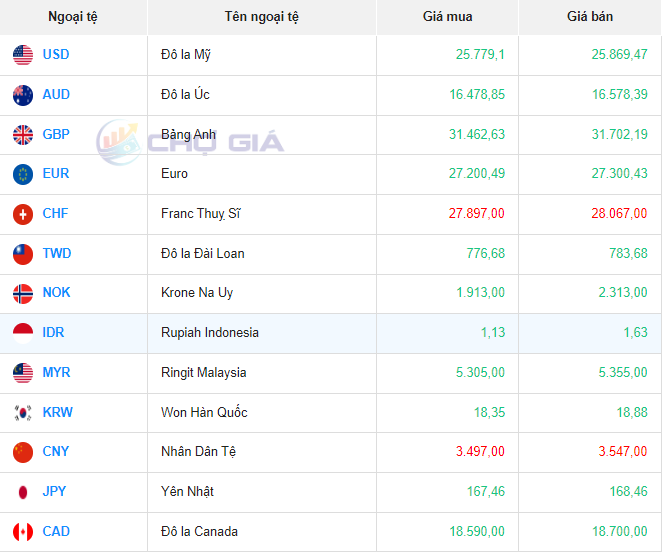Select the JPY currency link

pos(56,492)
